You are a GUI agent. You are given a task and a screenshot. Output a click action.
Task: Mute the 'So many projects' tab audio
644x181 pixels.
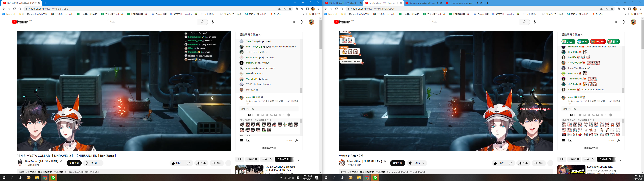pos(437,3)
